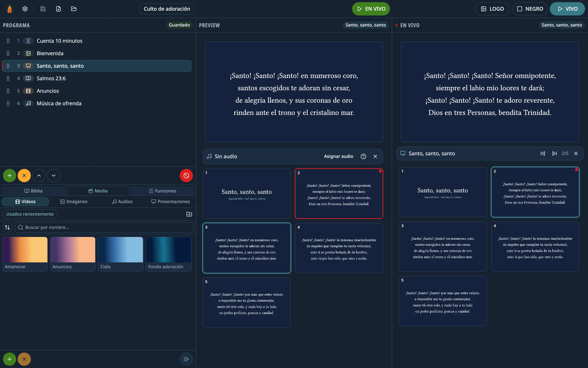Screen dimensions: 588x368
Task: Select Amanecer video thumbnail
Action: point(25,254)
